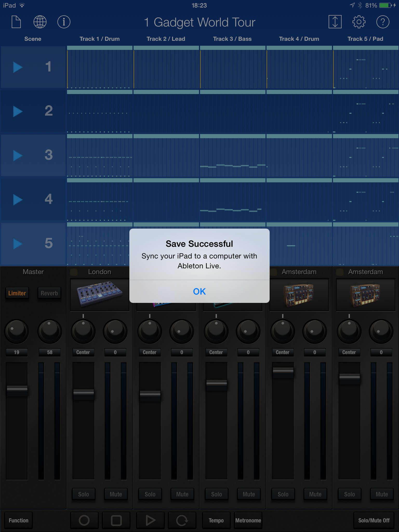Open the globe share icon
399x532 pixels.
click(x=40, y=22)
